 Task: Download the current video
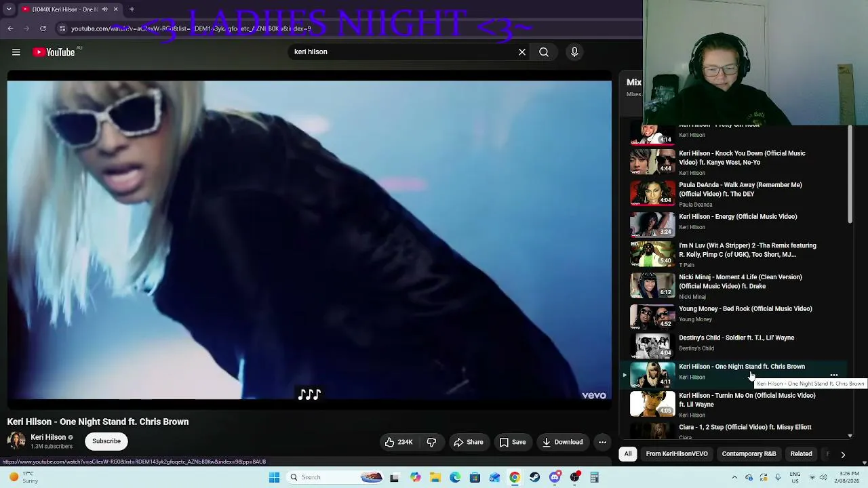coord(562,443)
